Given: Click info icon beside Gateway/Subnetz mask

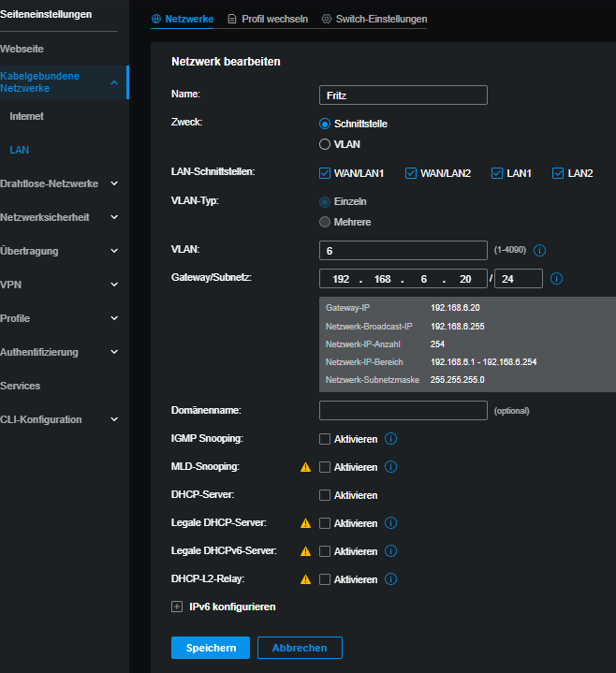Looking at the screenshot, I should [x=556, y=279].
